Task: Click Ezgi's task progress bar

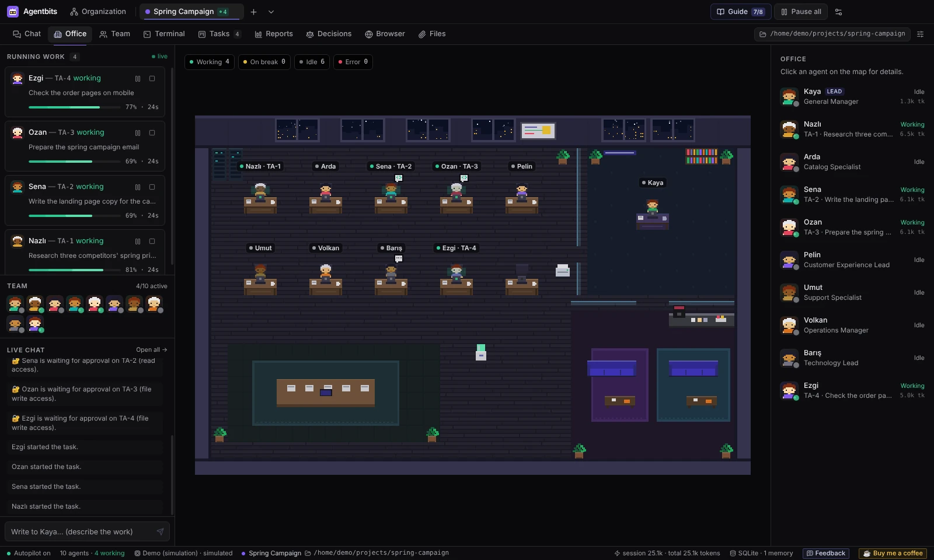Action: [75, 107]
